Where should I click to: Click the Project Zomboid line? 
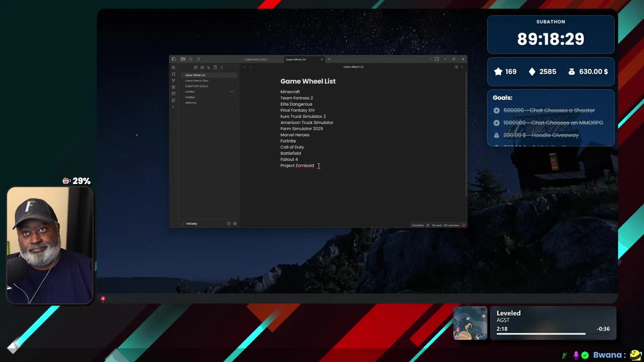tap(297, 165)
